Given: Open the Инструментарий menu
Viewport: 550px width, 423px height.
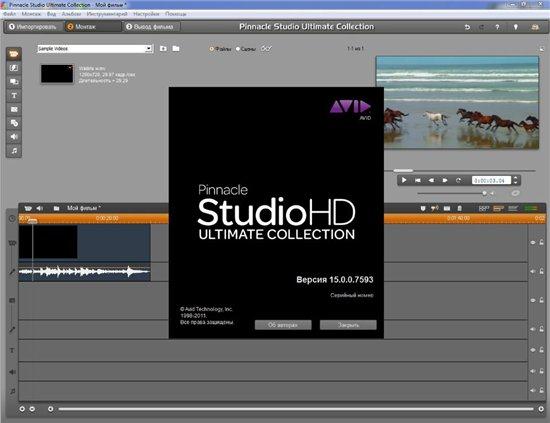Looking at the screenshot, I should (107, 14).
